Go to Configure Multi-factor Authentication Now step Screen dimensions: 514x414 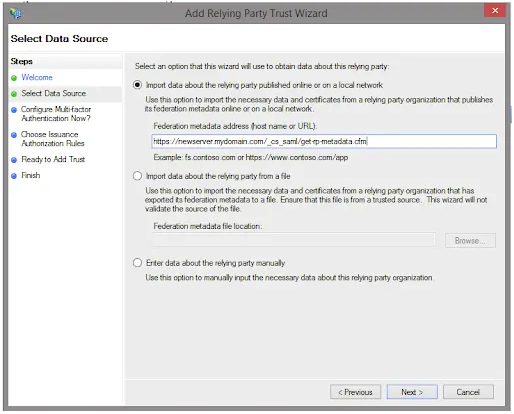tap(56, 114)
